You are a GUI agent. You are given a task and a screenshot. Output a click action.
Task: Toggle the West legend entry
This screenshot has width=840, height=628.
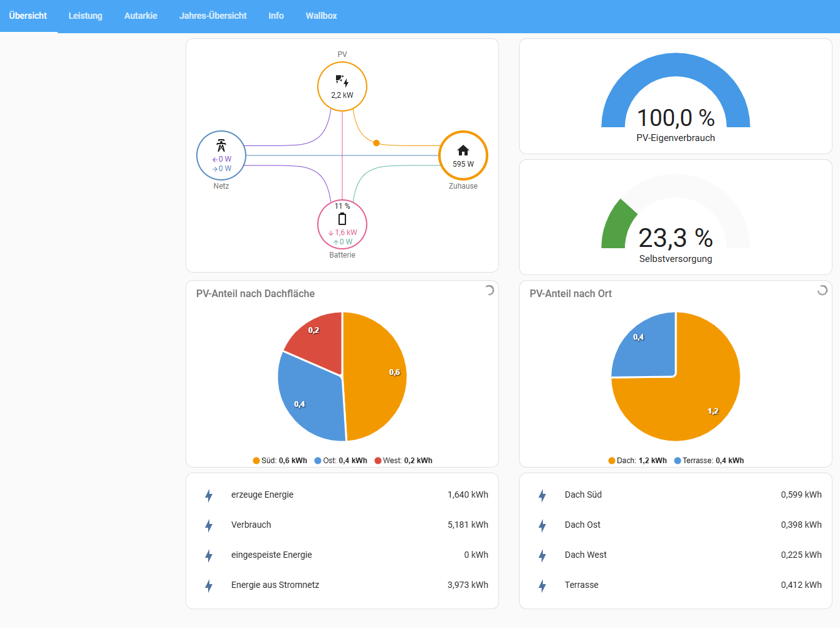404,461
